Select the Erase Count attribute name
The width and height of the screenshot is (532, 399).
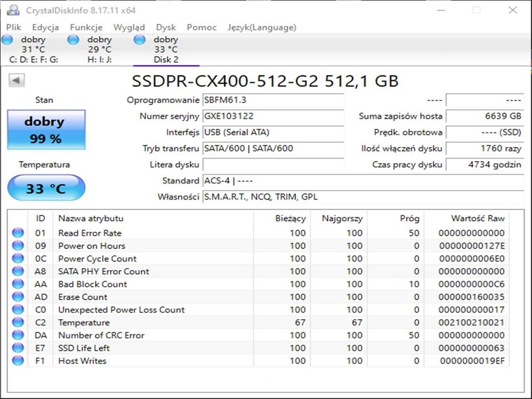[x=83, y=297]
